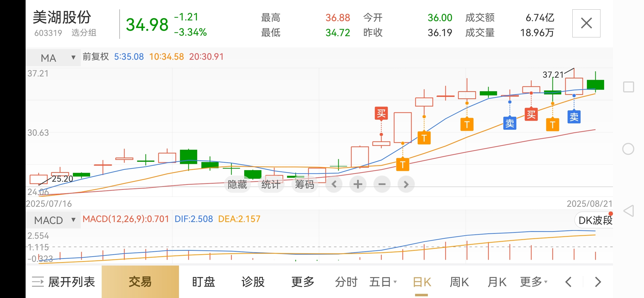Open the 诊股 diagnosis tab

253,282
